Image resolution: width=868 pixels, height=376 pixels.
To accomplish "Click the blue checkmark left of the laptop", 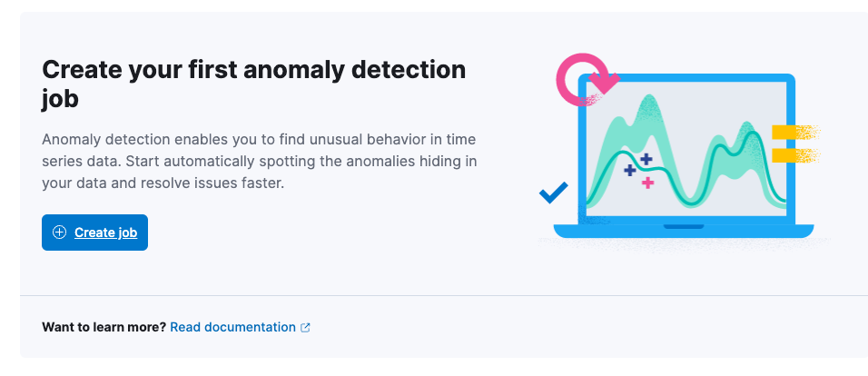I will [x=553, y=193].
